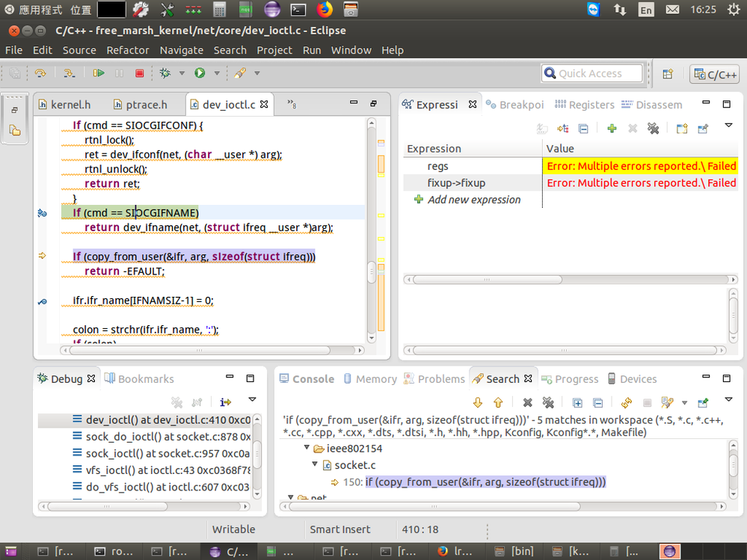Switch to the kernel.h editor tab
747x560 pixels.
[64, 105]
